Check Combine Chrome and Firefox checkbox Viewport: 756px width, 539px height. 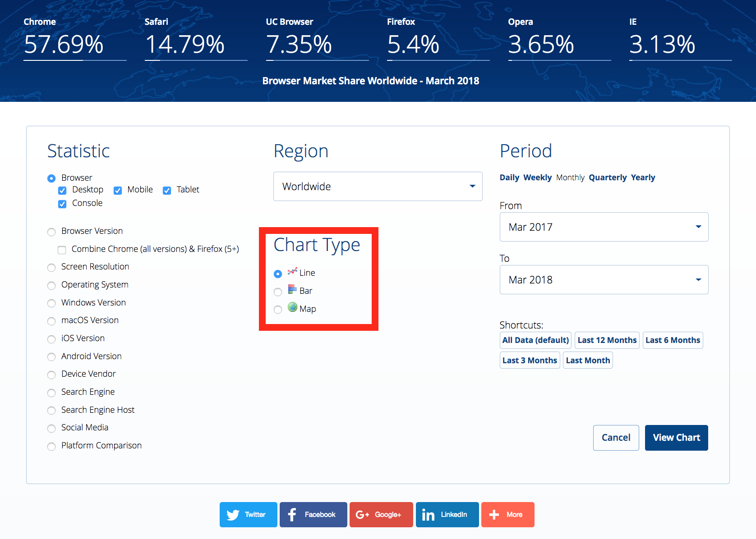[62, 250]
